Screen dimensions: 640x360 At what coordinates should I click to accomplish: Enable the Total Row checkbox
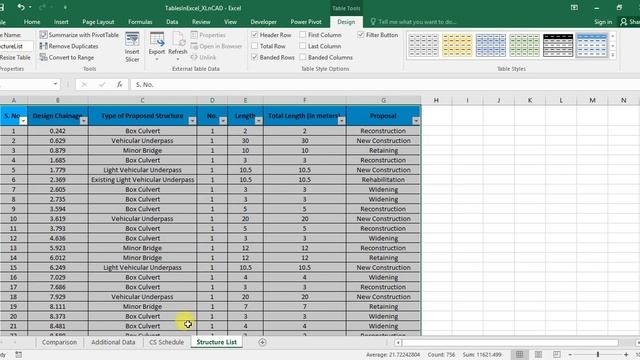(x=255, y=46)
